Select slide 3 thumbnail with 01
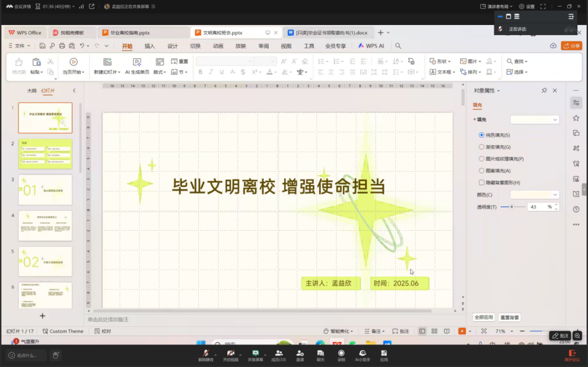 [45, 190]
